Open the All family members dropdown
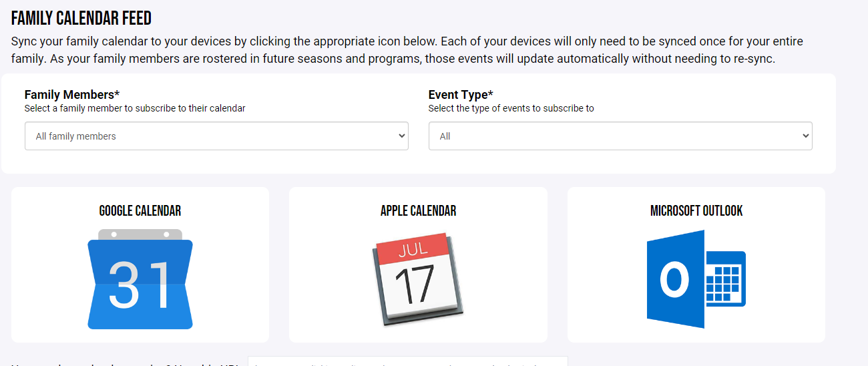The width and height of the screenshot is (868, 366). tap(216, 136)
